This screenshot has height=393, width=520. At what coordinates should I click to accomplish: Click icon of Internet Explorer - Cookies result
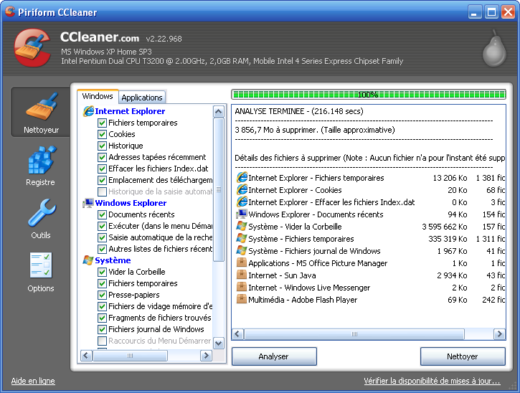[x=242, y=190]
